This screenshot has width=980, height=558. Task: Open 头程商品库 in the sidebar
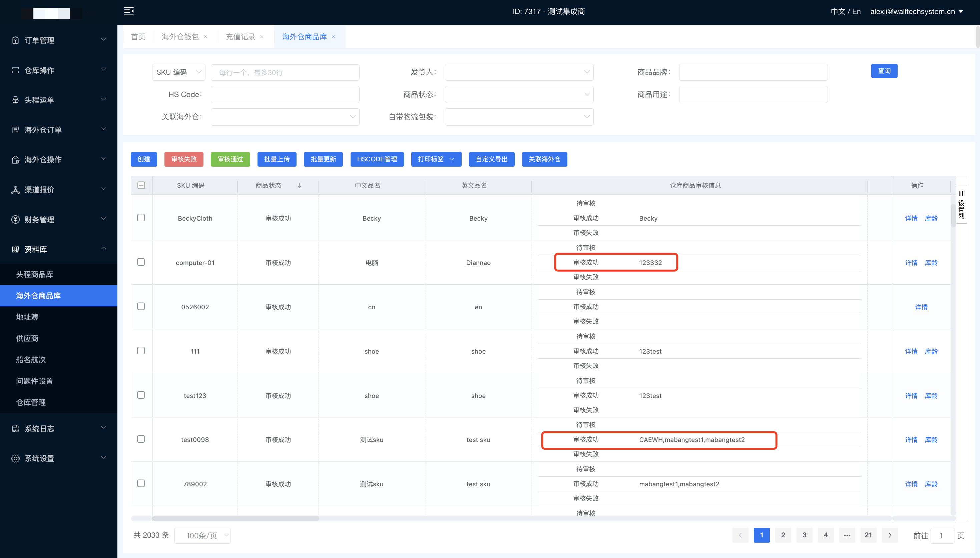click(34, 274)
